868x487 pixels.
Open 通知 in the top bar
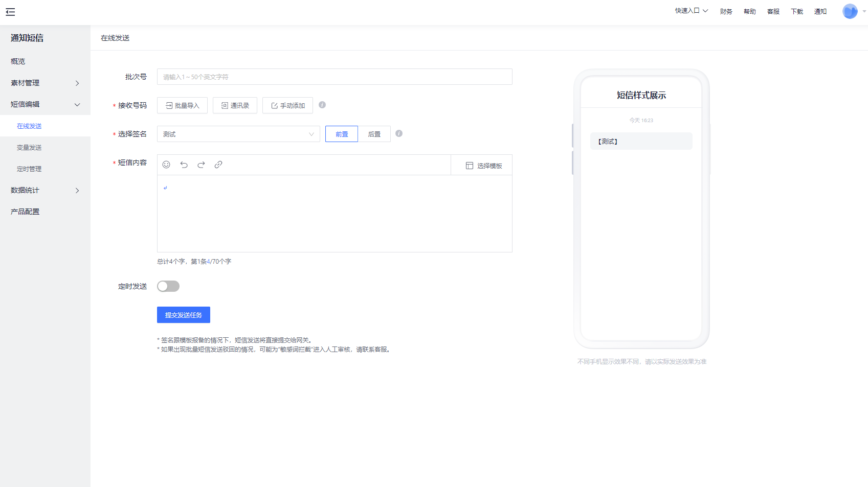click(820, 11)
